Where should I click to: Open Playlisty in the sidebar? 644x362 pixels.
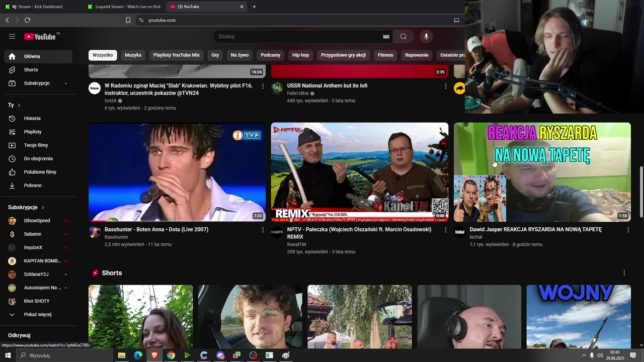[x=38, y=132]
